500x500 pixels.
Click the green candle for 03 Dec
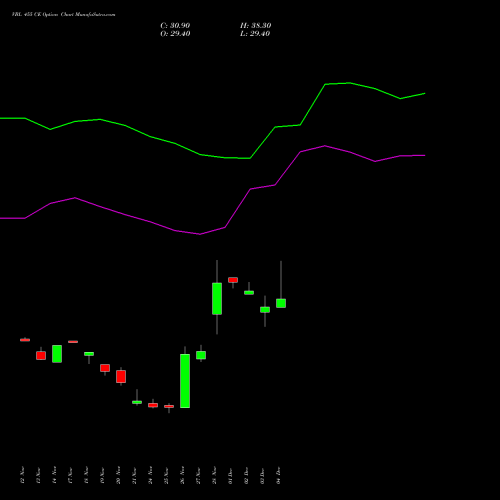pos(265,310)
